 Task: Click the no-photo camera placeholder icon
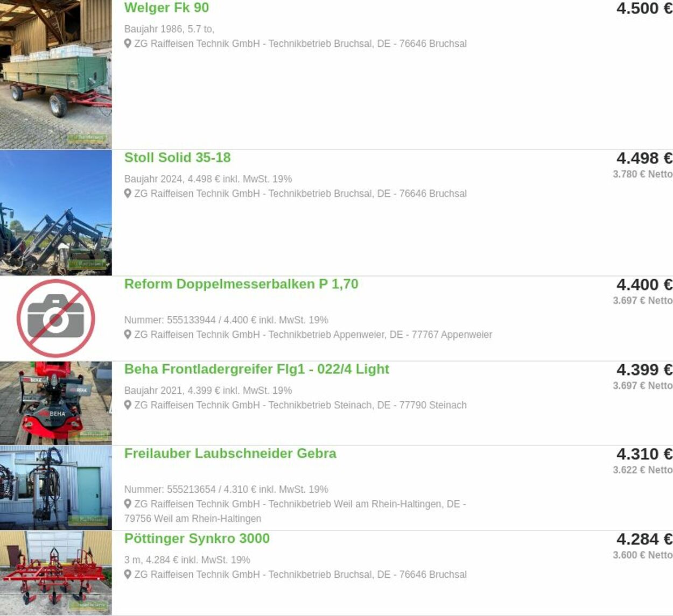(x=56, y=318)
